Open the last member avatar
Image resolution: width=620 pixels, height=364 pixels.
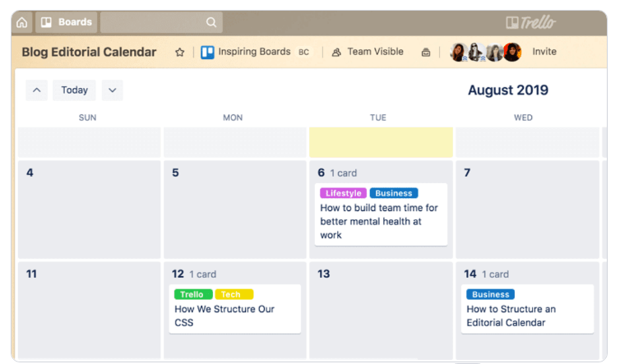[512, 53]
